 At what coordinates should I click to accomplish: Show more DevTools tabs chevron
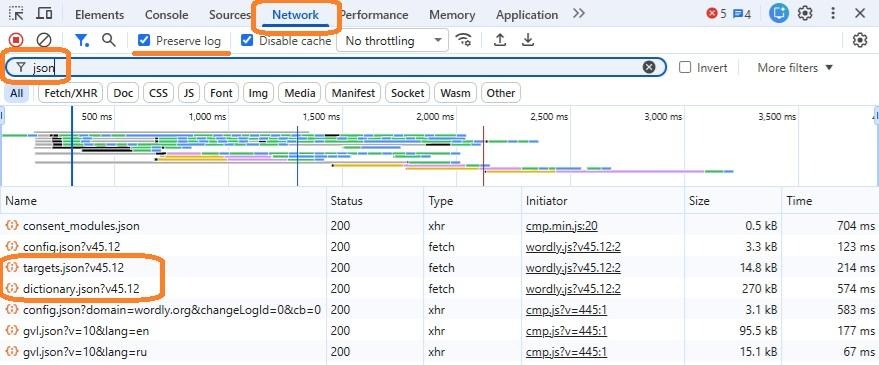tap(579, 13)
